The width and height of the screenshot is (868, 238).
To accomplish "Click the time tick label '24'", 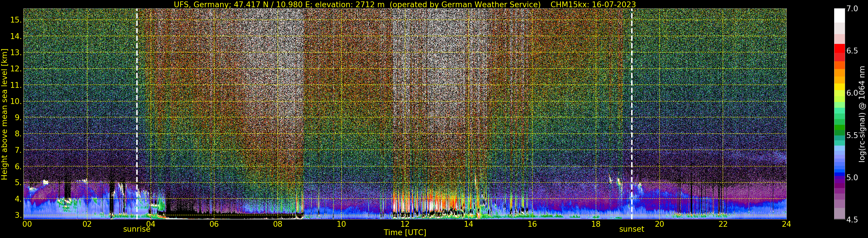I will click(786, 224).
